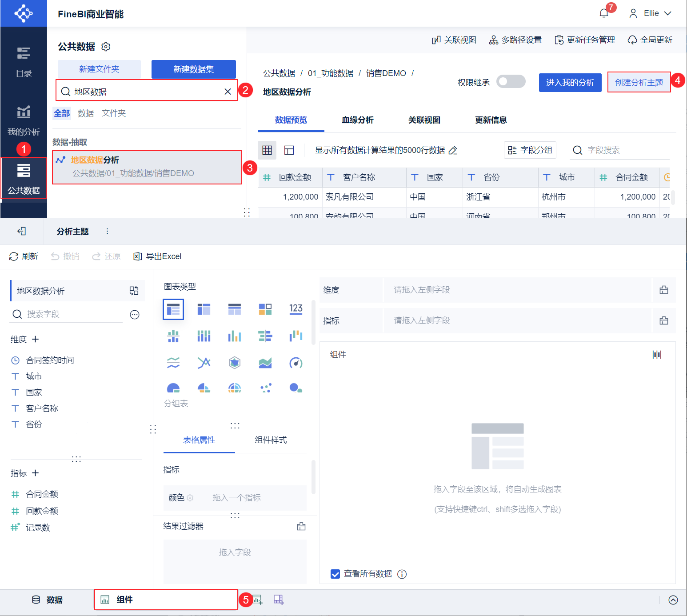687x616 pixels.
Task: Select 地区数据分析 dataset search result
Action: point(147,167)
